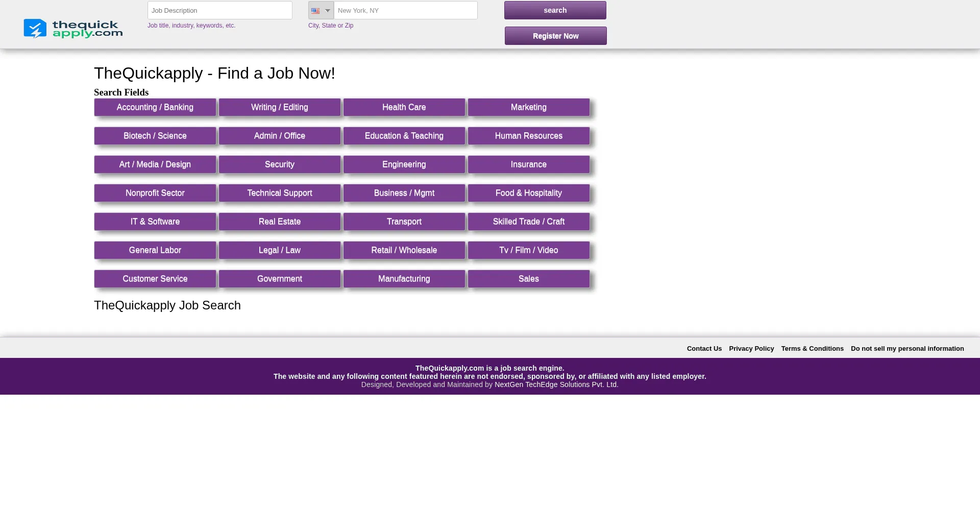Open the Food & Hospitality category
980x507 pixels.
pos(528,194)
